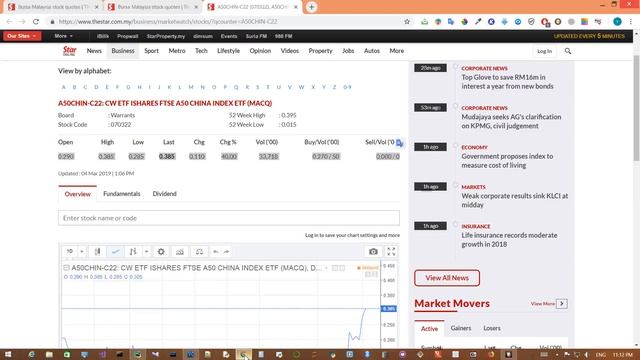Viewport: 640px width, 360px height.
Task: Collapse chart legend box icon
Action: click(66, 268)
